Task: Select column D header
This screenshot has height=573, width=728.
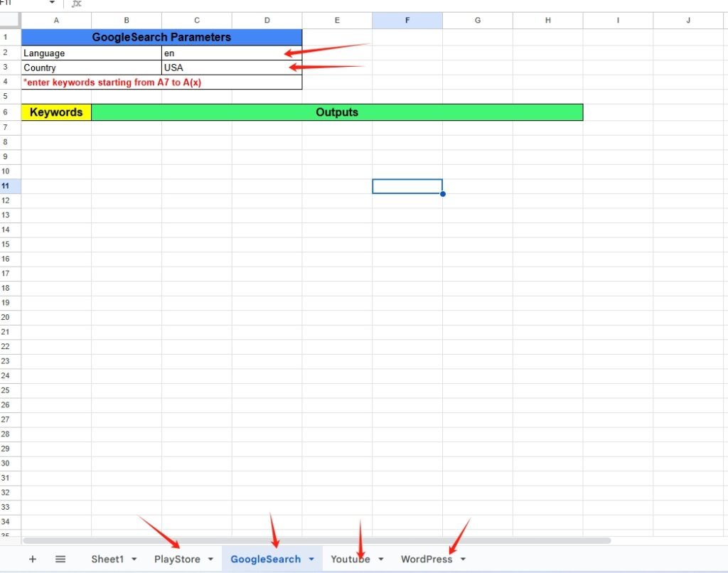Action: [267, 21]
